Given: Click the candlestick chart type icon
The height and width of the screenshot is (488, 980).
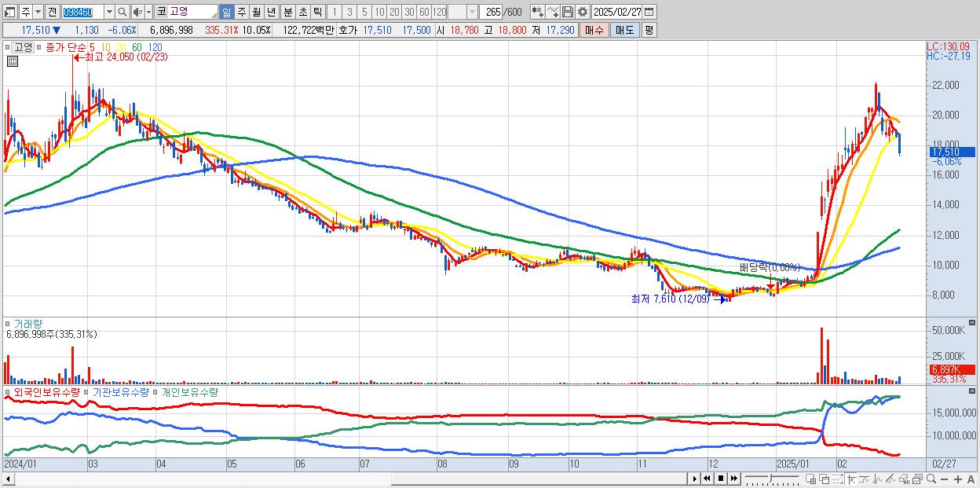Looking at the screenshot, I should (538, 12).
